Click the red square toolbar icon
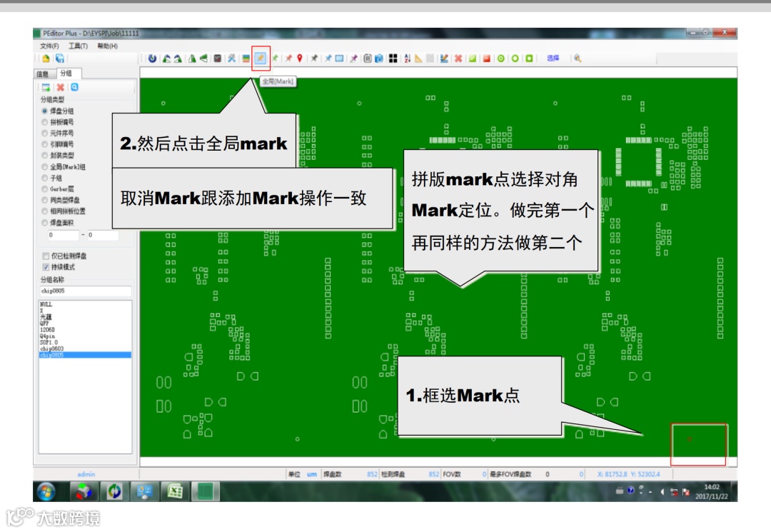The image size is (771, 532). (486, 58)
